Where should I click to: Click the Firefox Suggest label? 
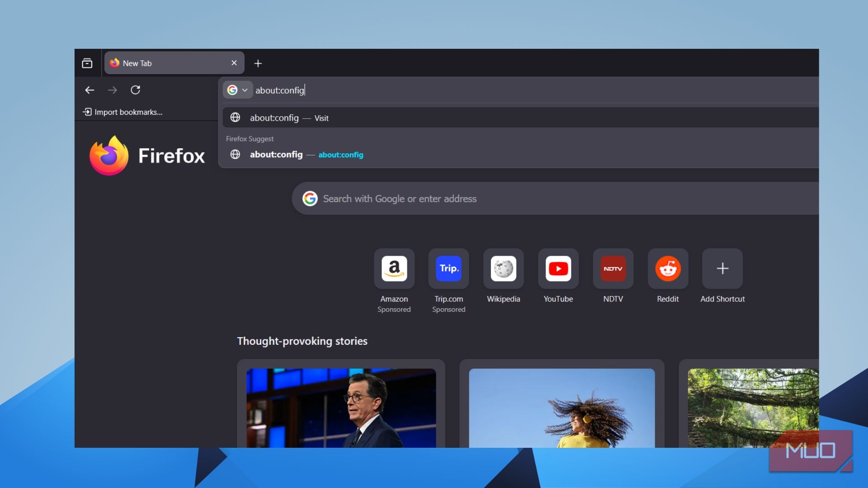pos(250,139)
